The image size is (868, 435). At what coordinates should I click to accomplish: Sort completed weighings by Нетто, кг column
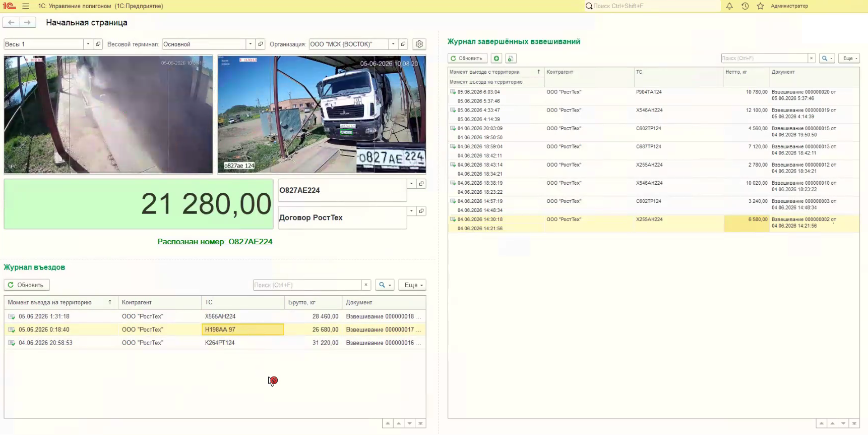pyautogui.click(x=747, y=72)
